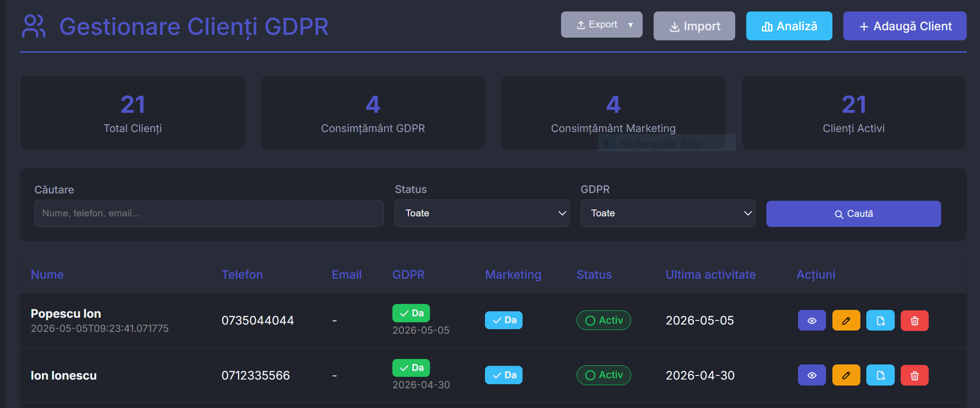Delete Ion Ionescu with trash icon
980x408 pixels.
pos(914,375)
